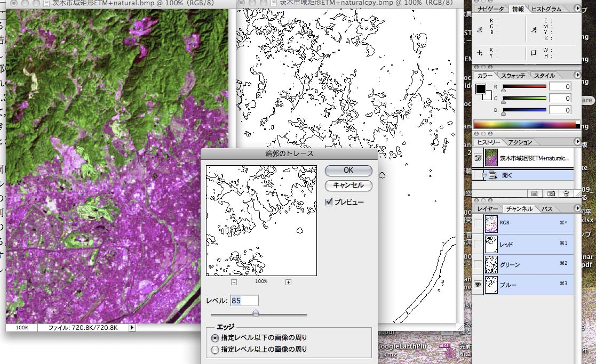
Task: Toggle visibility of the RGB composite channel
Action: click(478, 223)
